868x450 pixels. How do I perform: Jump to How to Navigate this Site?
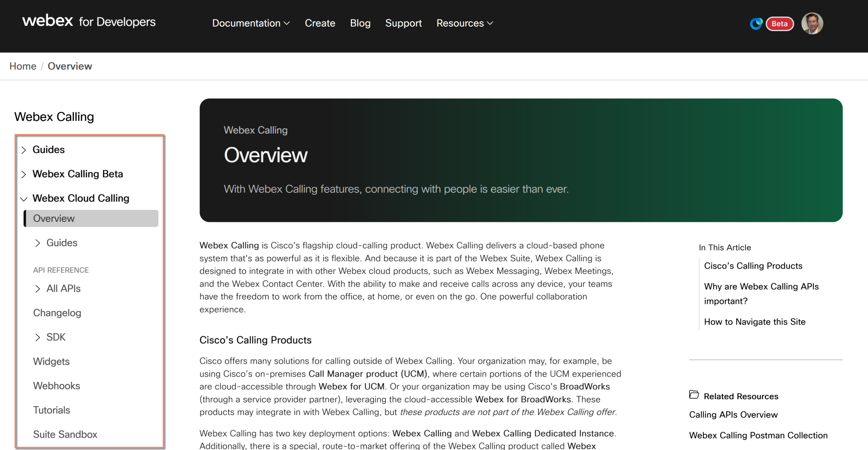[x=754, y=322]
